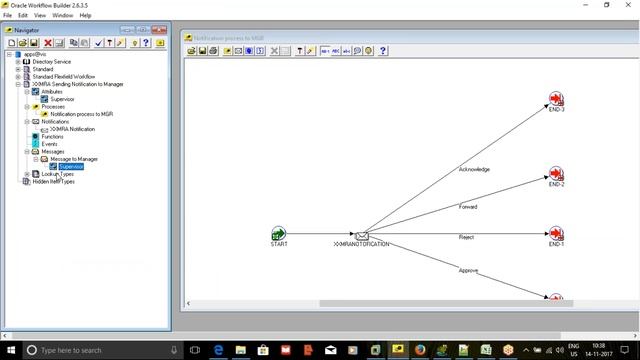The image size is (640, 360).
Task: Open Microsoft Edge from the taskbar
Action: click(218, 350)
